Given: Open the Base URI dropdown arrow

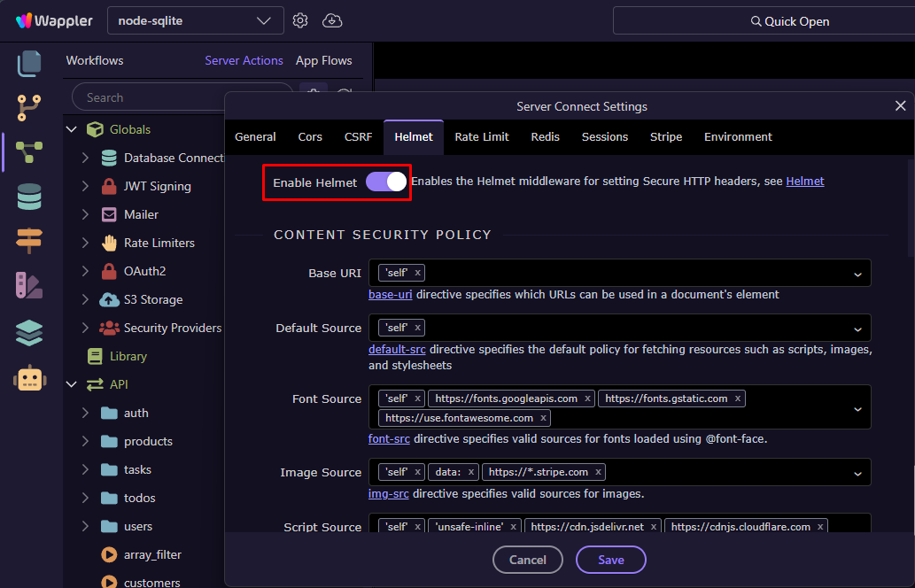Looking at the screenshot, I should coord(857,275).
